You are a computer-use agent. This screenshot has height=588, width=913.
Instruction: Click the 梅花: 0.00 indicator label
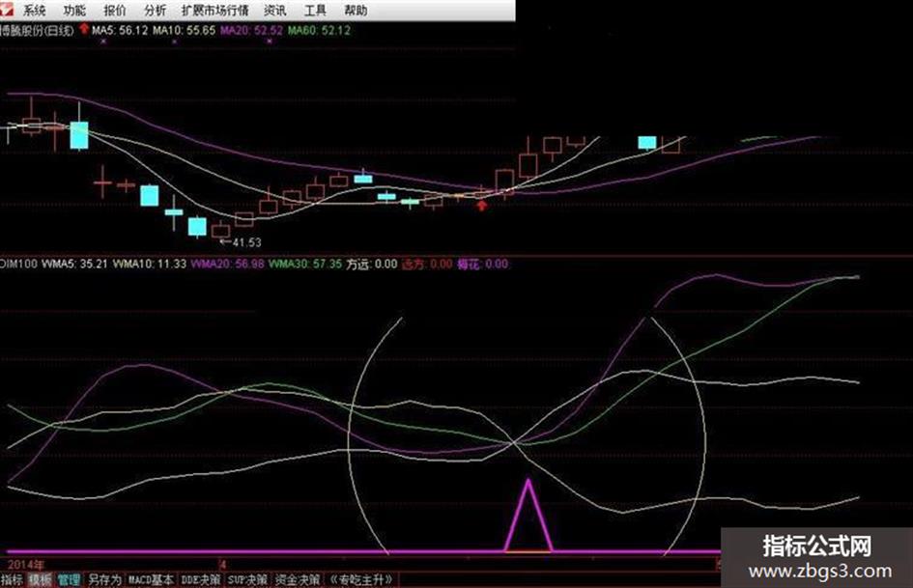482,264
